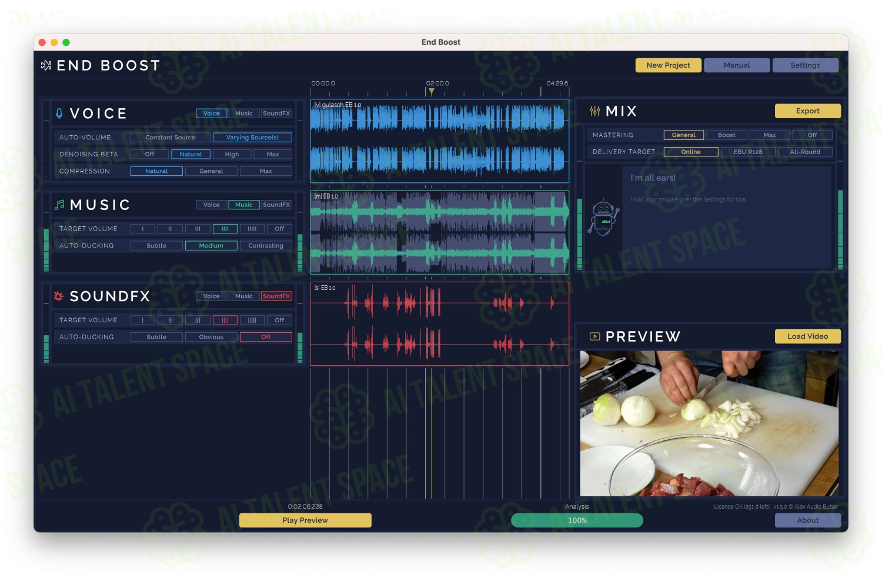Click the license info status text
Image resolution: width=882 pixels, height=588 pixels.
[x=776, y=506]
